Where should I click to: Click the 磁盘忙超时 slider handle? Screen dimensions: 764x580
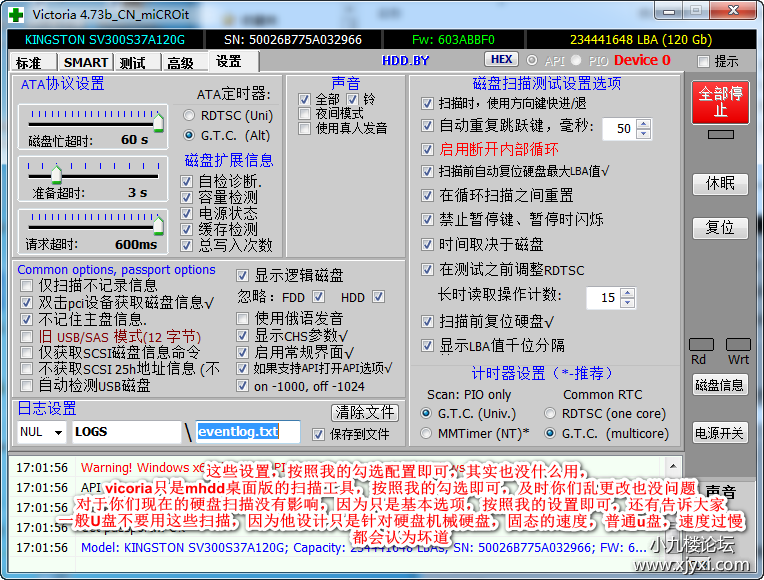coord(158,121)
